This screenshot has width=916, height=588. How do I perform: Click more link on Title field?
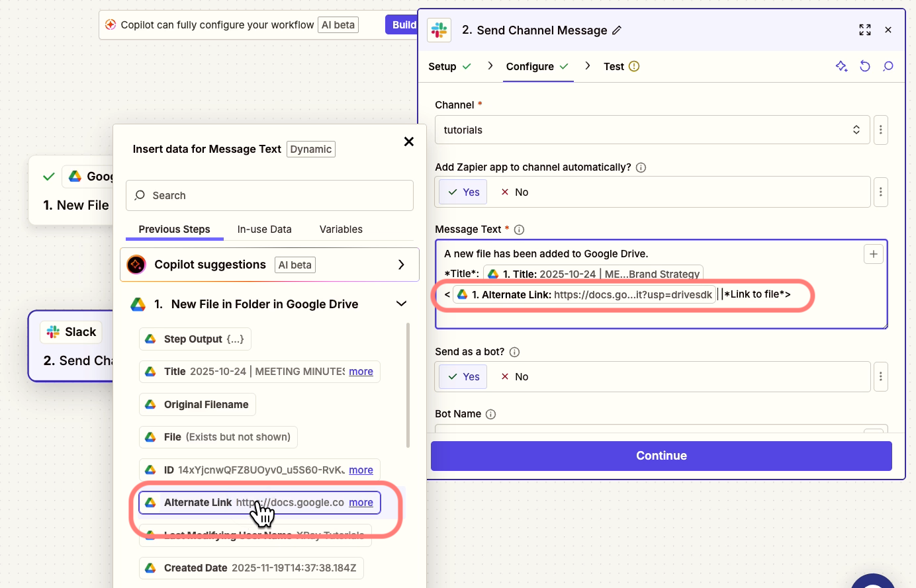click(x=361, y=372)
